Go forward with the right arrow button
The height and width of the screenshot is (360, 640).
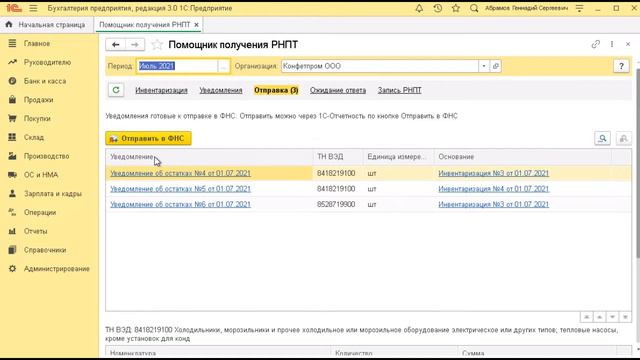pyautogui.click(x=135, y=44)
